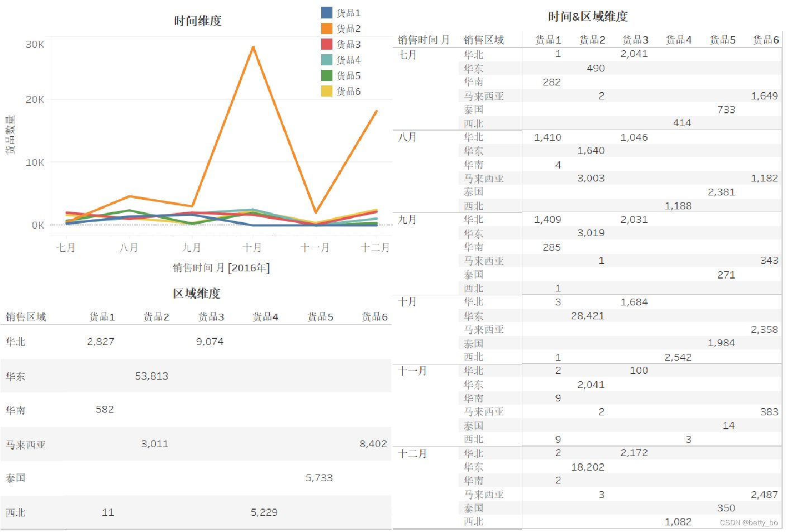The image size is (786, 532).
Task: Select the 华北 row in 区域维度 table
Action: click(196, 342)
